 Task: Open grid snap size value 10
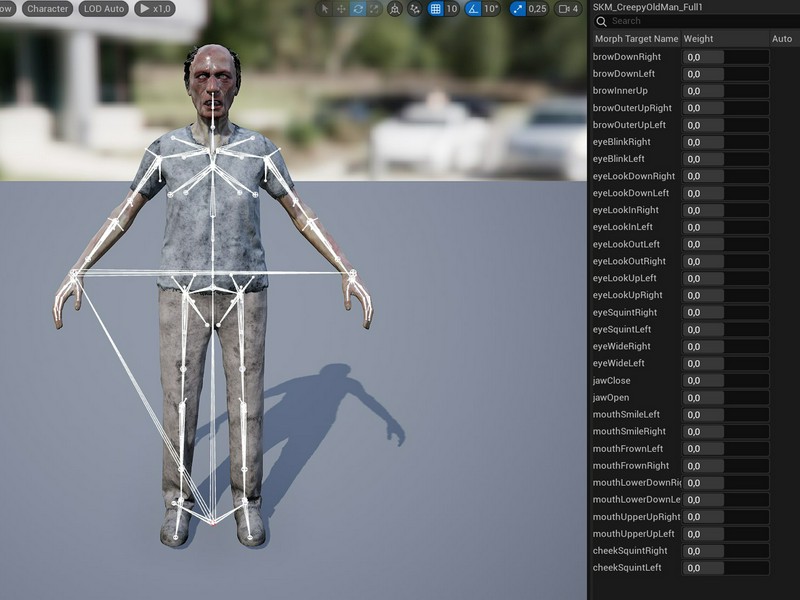452,9
